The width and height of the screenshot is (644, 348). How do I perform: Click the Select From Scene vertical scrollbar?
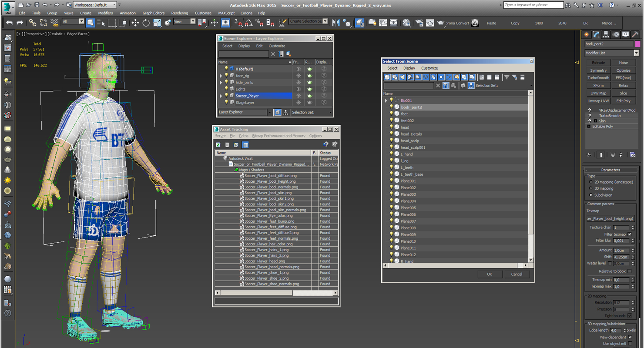(530, 177)
